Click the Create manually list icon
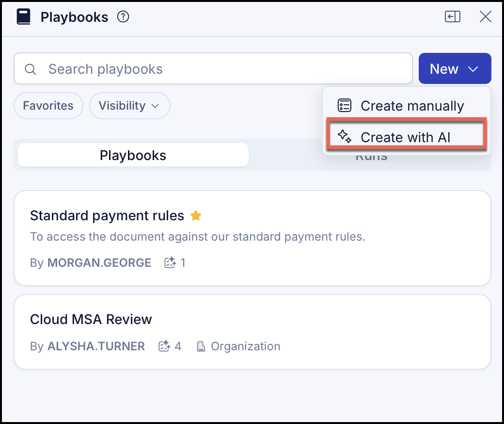This screenshot has width=504, height=424. [344, 106]
